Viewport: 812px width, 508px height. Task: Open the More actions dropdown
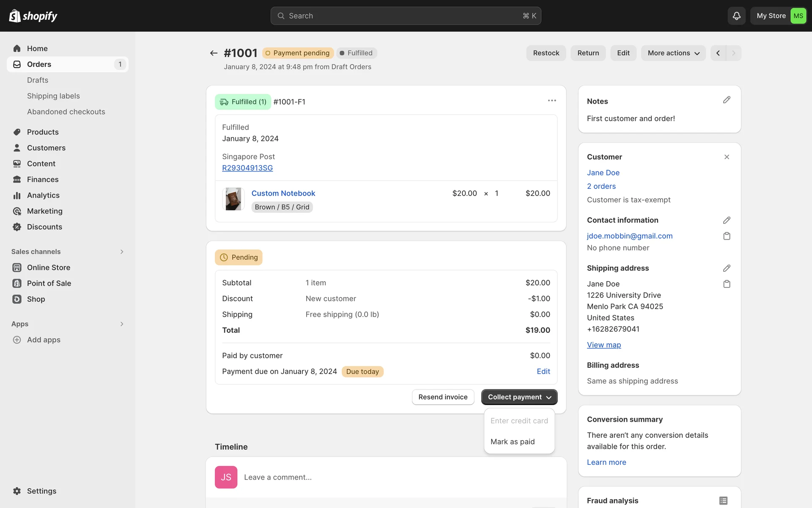(x=673, y=53)
